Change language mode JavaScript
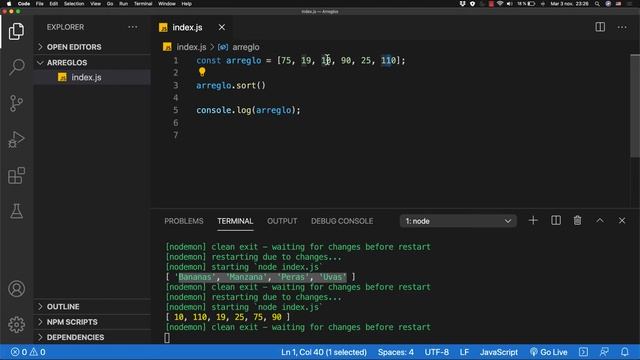This screenshot has height=360, width=640. click(x=499, y=352)
